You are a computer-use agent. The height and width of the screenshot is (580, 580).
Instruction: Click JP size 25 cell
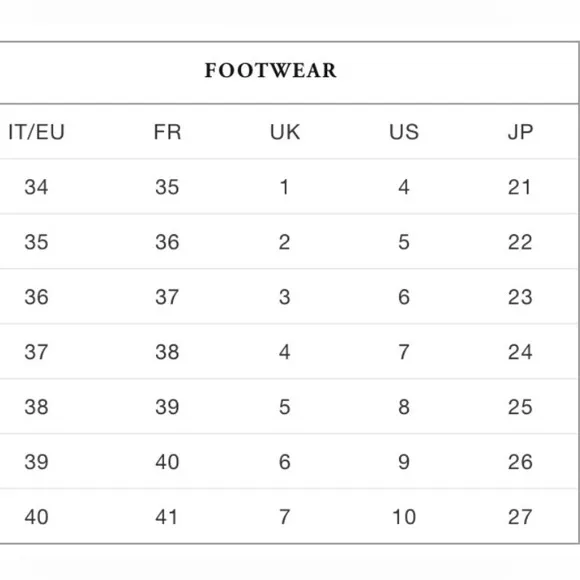[x=520, y=407]
